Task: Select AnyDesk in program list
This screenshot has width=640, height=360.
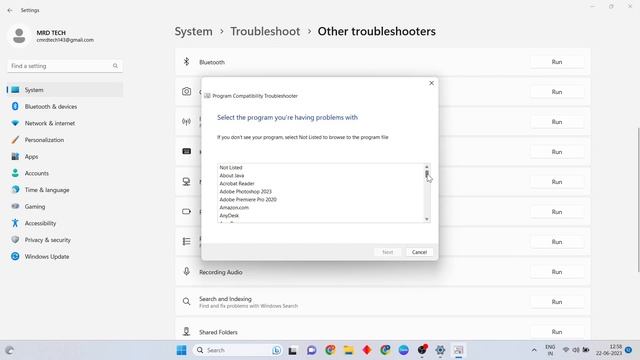Action: [x=229, y=216]
